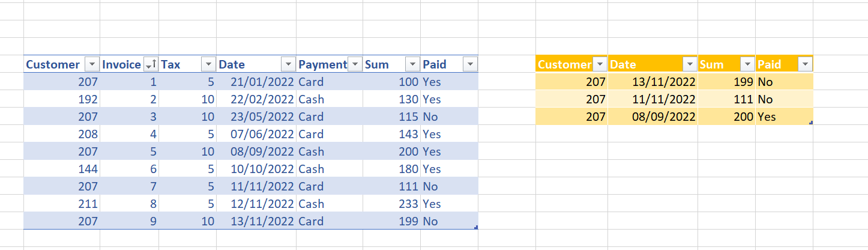Open Sum filter dropdown in orange table

pos(748,64)
